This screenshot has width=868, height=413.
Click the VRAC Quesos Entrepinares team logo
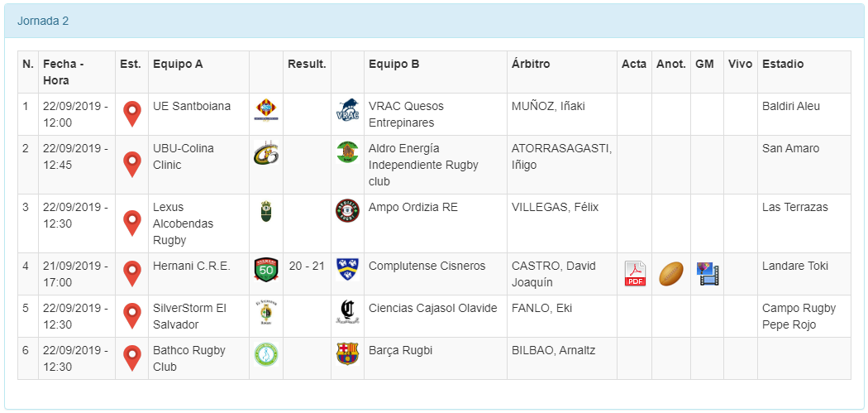pos(347,111)
